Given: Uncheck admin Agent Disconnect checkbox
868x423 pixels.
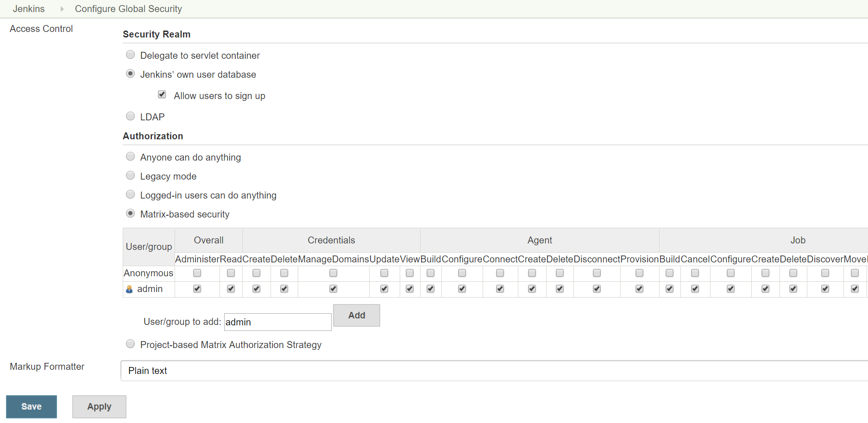Looking at the screenshot, I should click(x=597, y=289).
